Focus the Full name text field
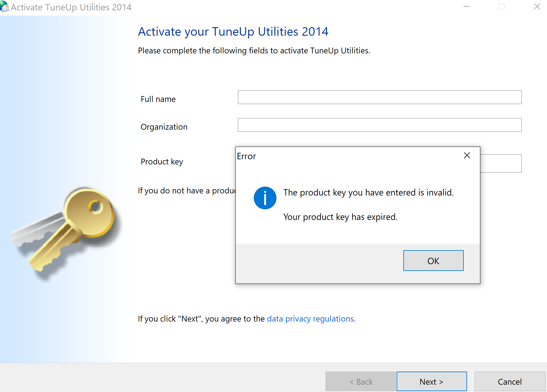This screenshot has height=392, width=547. (x=380, y=97)
